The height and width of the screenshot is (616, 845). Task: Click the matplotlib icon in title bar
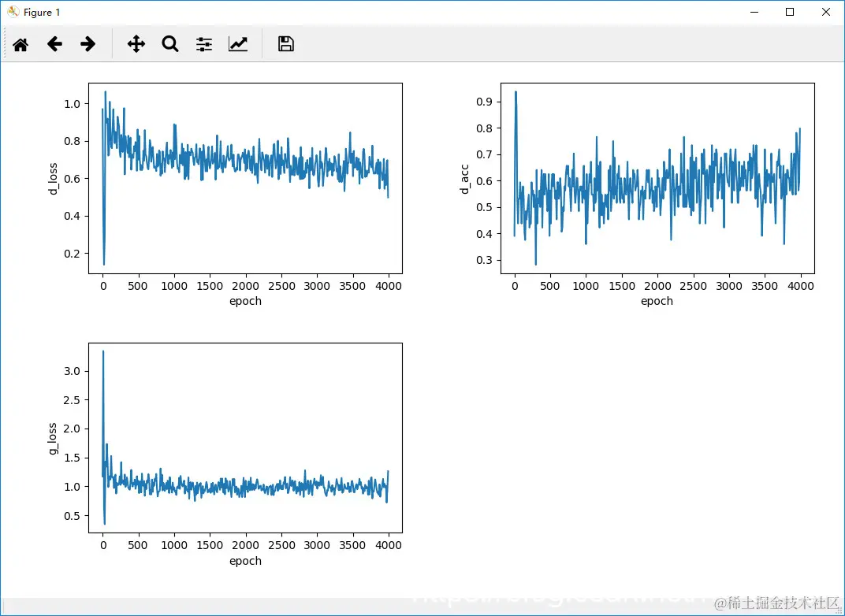click(13, 12)
